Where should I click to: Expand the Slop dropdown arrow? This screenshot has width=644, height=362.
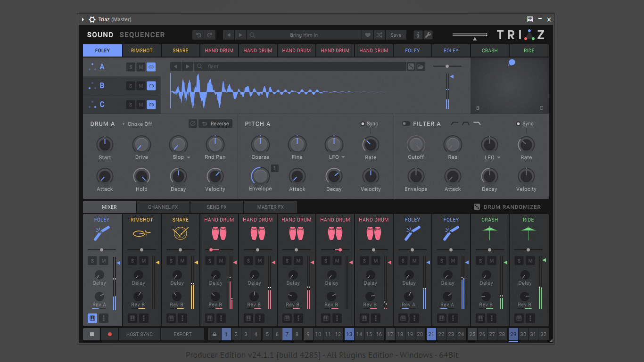189,157
